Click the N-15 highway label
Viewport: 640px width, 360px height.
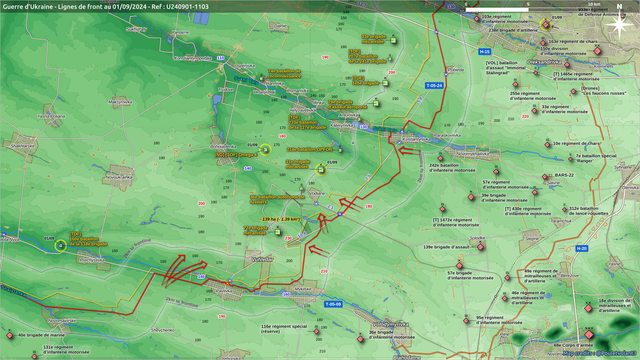point(484,52)
